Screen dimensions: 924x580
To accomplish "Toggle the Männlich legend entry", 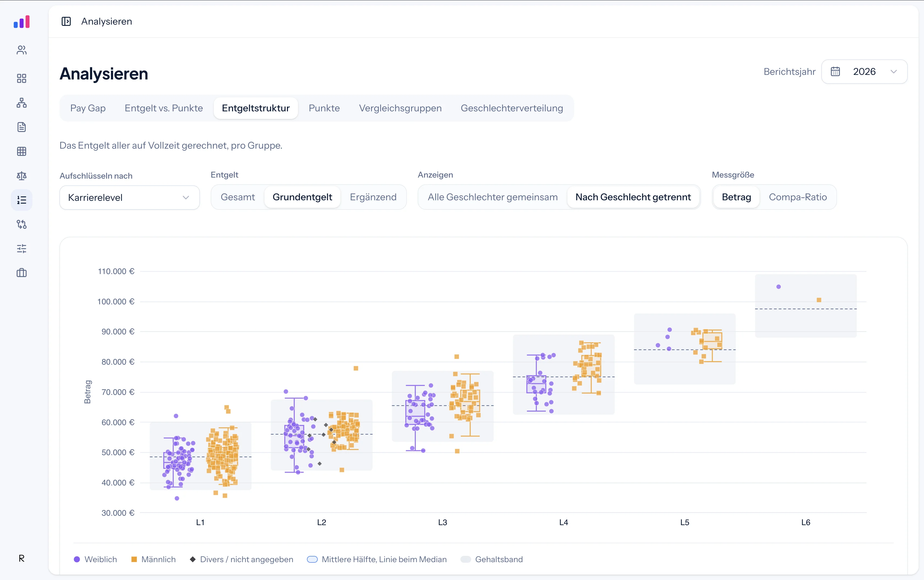I will tap(153, 559).
